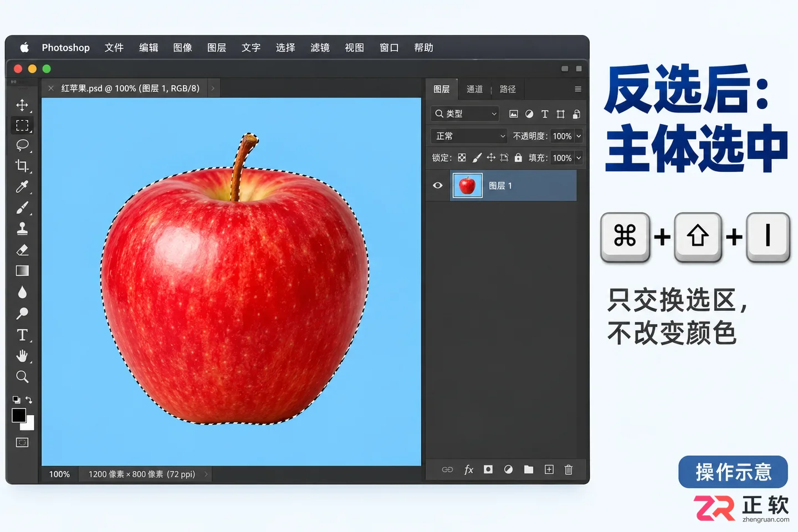Select the Blur tool

[x=22, y=292]
